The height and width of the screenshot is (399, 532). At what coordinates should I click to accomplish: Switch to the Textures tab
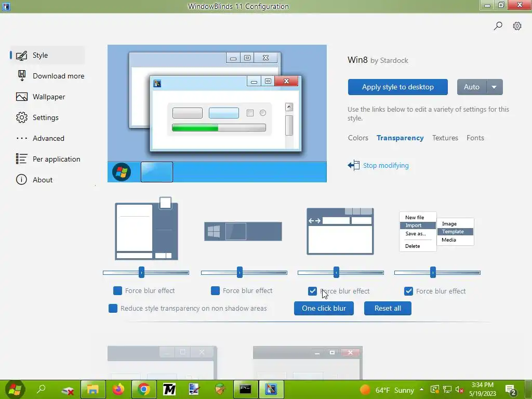pyautogui.click(x=445, y=138)
